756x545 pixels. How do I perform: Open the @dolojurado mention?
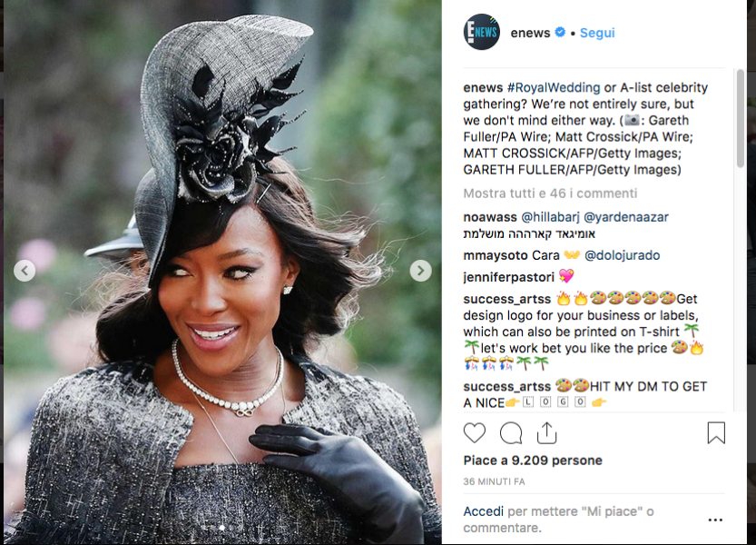click(x=622, y=255)
